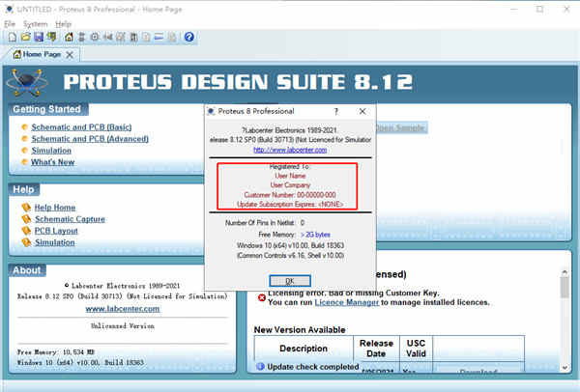Click the scrollbar up arrow in news panel
This screenshot has width=580, height=392.
565,272
